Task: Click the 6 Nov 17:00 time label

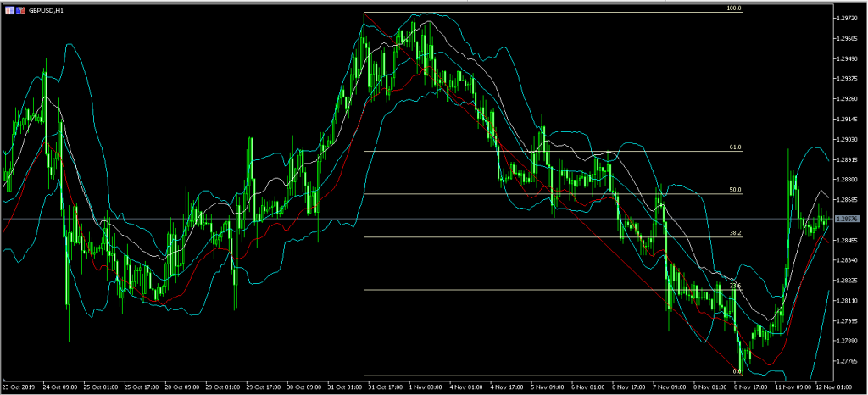Action: pos(628,387)
